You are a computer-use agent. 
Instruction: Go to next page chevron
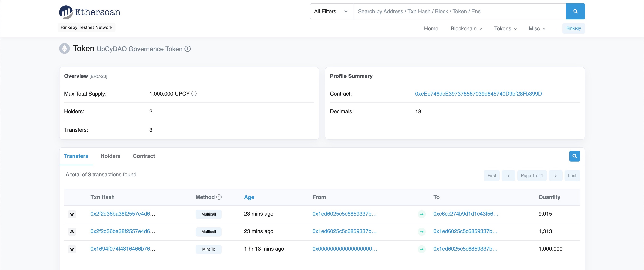(555, 176)
